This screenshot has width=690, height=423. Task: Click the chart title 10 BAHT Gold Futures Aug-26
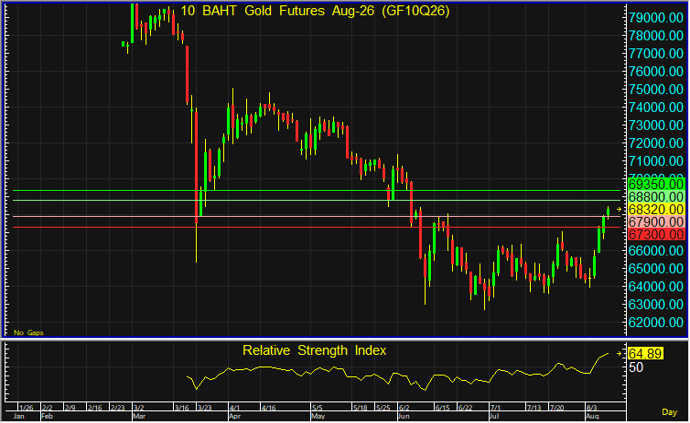(x=315, y=11)
